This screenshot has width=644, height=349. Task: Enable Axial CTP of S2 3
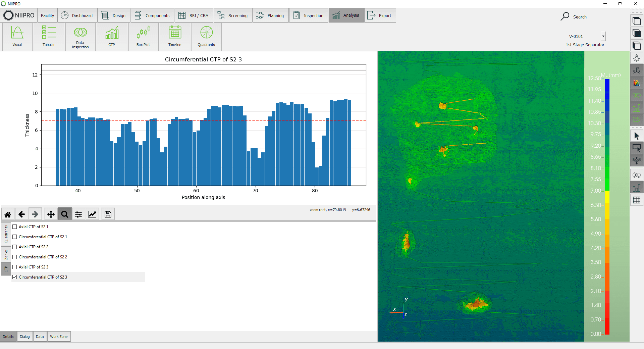point(15,267)
